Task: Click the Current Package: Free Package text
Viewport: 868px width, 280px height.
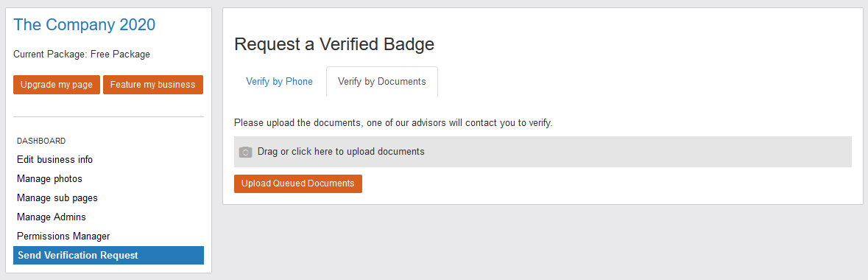Action: [82, 55]
